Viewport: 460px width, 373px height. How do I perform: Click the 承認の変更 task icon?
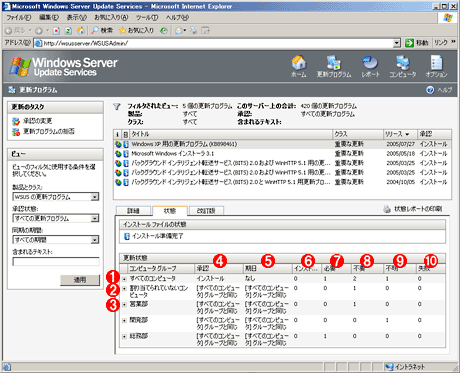(16, 121)
